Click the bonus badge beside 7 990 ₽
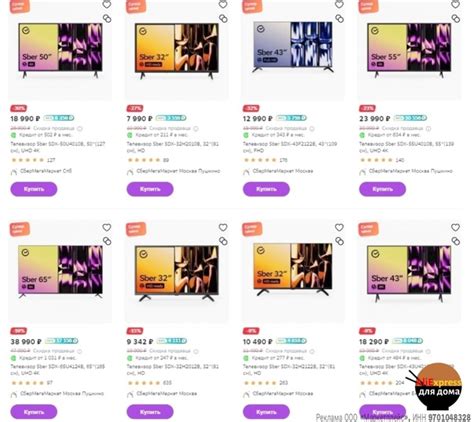This screenshot has width=474, height=422. pos(171,118)
